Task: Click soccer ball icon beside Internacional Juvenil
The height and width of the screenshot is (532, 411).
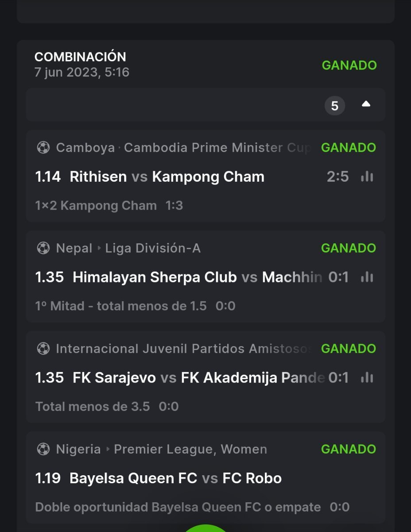Action: (x=43, y=349)
